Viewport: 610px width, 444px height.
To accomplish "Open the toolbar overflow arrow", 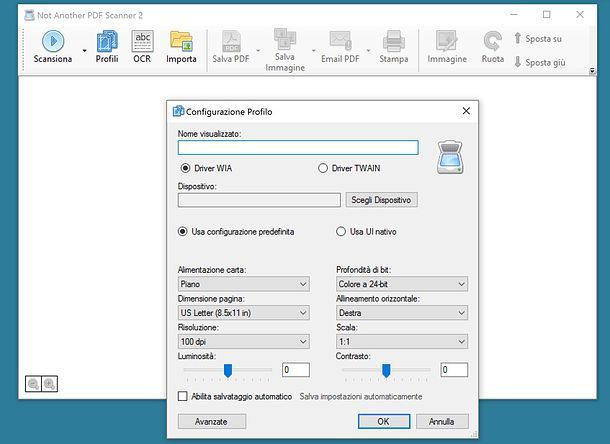I will [x=592, y=71].
